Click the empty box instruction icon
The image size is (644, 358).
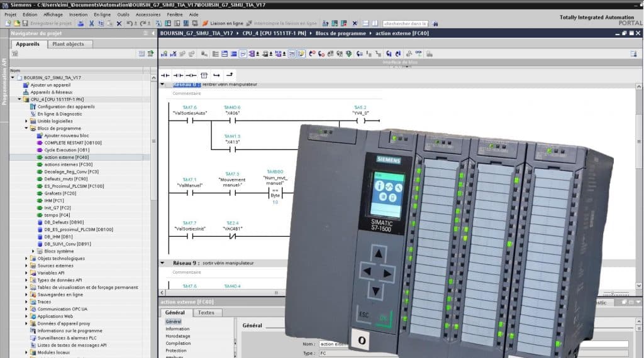point(204,75)
